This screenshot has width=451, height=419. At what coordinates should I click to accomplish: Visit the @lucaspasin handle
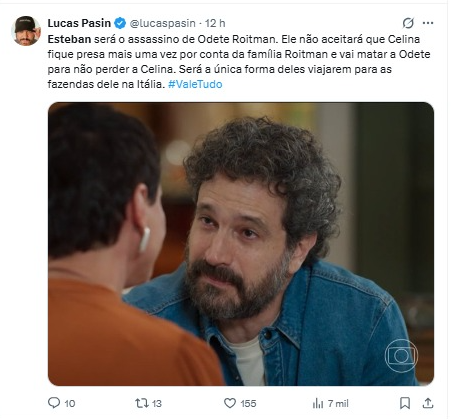162,23
